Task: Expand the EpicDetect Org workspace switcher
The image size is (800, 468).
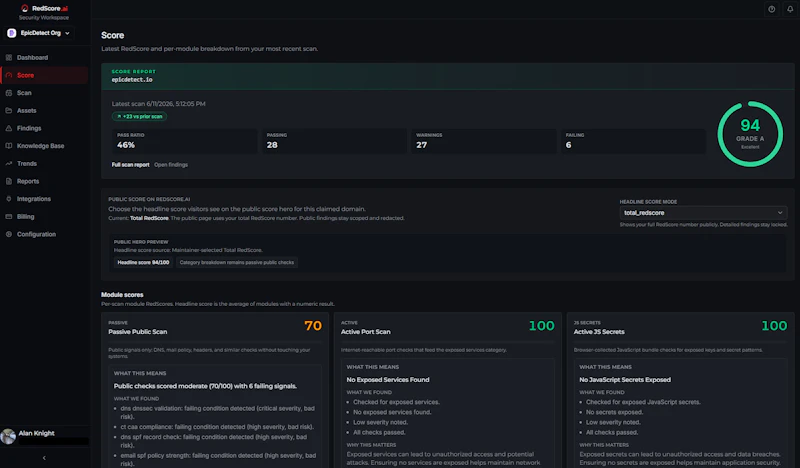Action: pyautogui.click(x=39, y=33)
